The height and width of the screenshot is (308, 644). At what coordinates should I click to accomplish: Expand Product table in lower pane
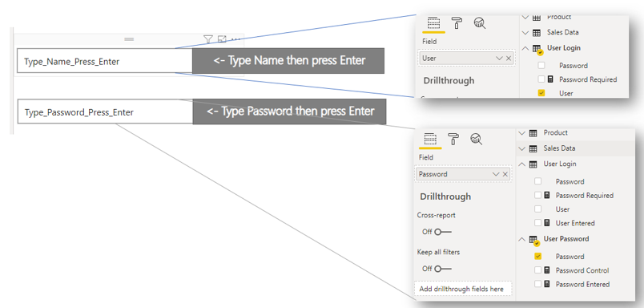(521, 133)
